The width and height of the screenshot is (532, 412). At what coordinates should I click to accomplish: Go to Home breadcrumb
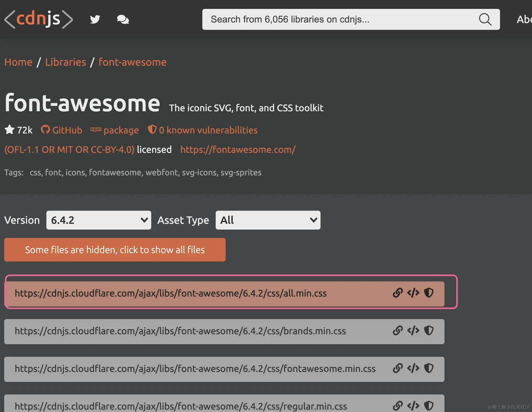18,62
